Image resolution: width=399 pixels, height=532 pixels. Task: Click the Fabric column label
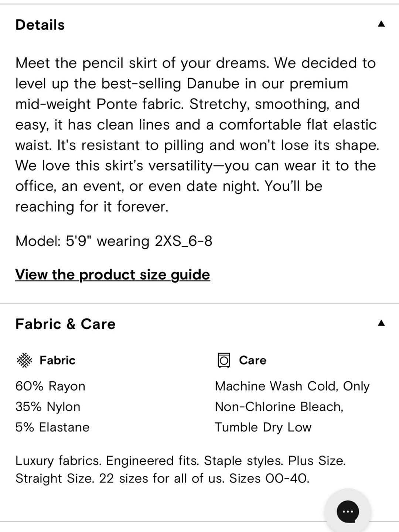(58, 360)
